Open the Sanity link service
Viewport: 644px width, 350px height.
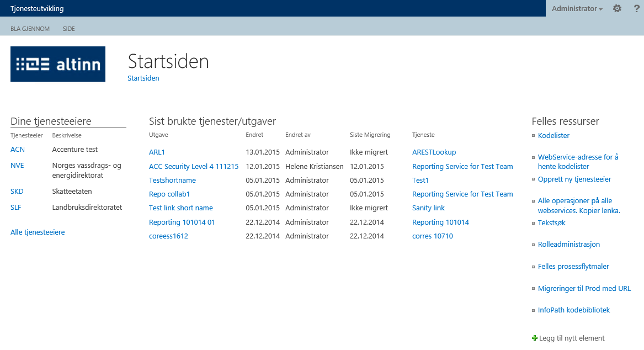(428, 208)
